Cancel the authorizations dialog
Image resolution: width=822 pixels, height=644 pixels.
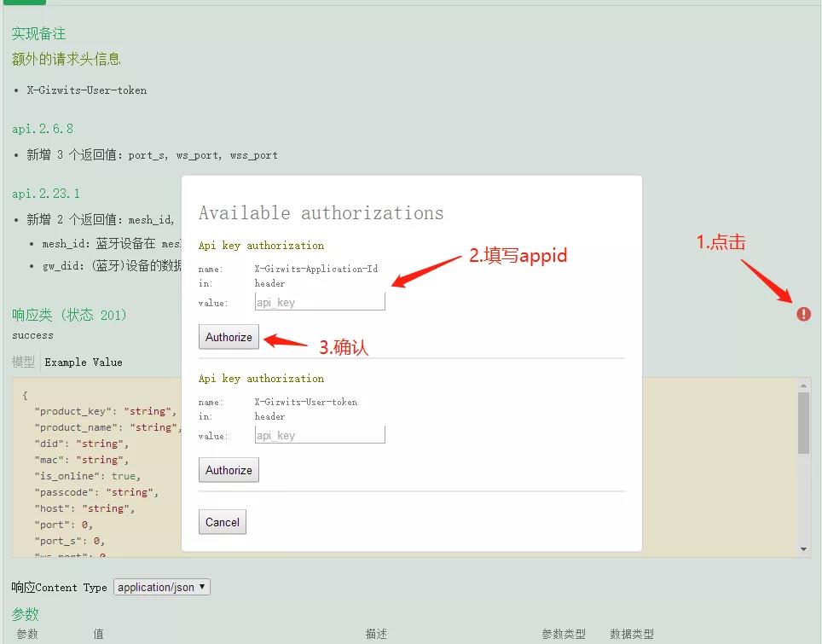click(223, 522)
